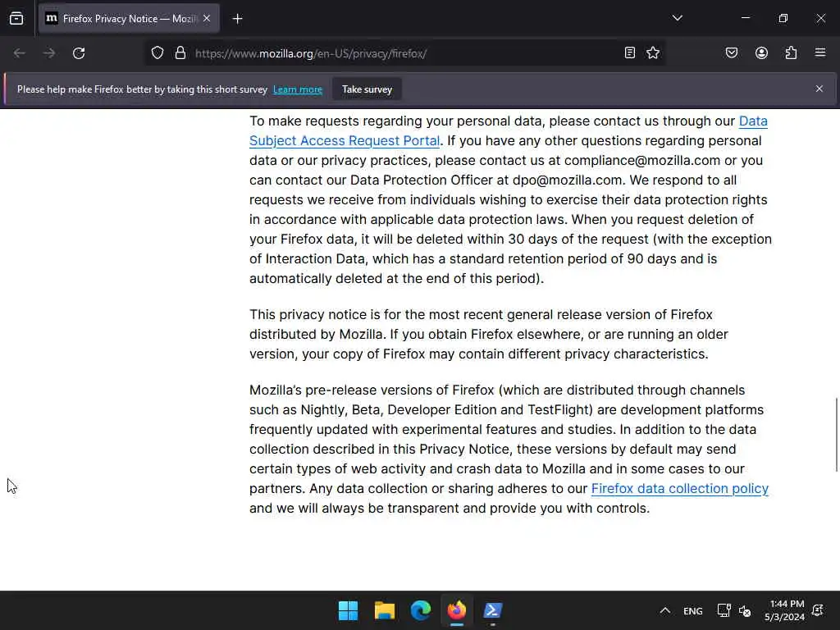The image size is (840, 630).
Task: Click the page vertical scrollbar thumb
Action: (x=836, y=435)
